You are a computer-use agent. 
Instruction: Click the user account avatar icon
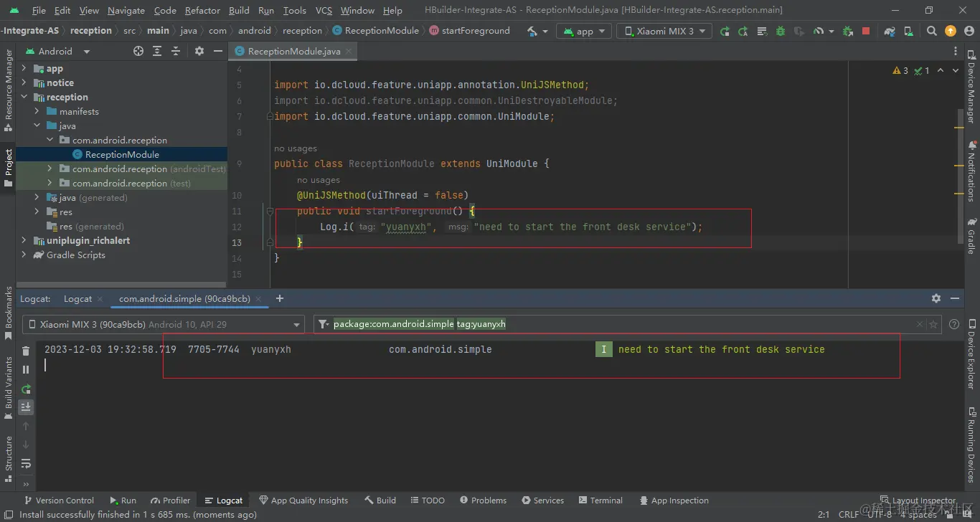click(x=969, y=31)
